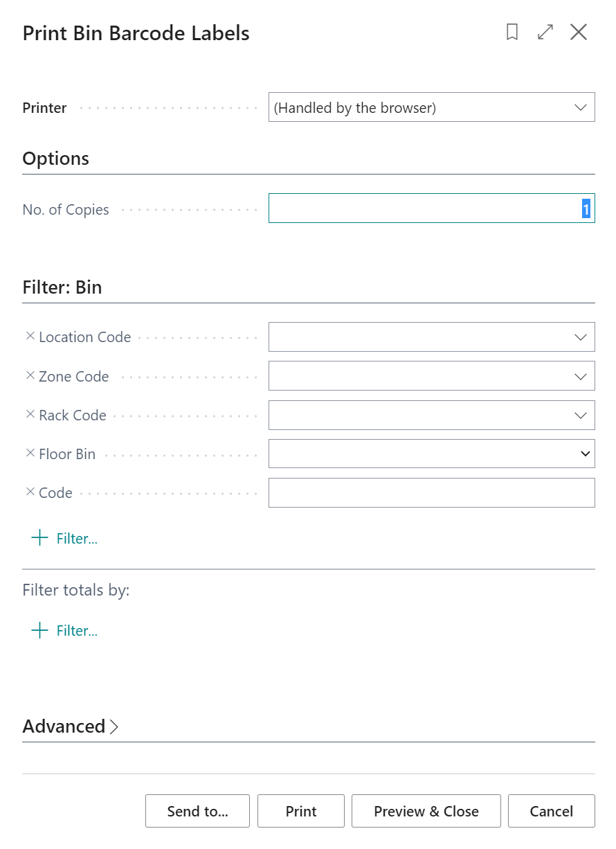
Task: Click the bookmark icon in the header
Action: pyautogui.click(x=512, y=32)
